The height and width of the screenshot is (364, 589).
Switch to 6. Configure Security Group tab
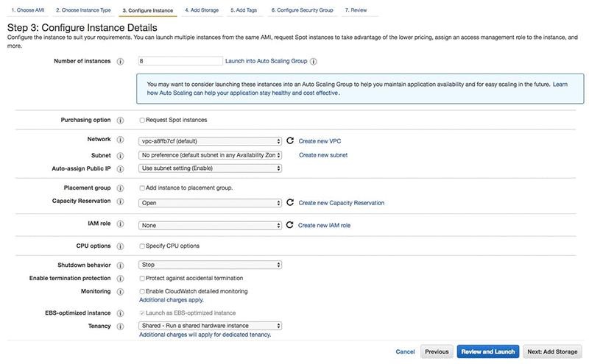coord(302,11)
